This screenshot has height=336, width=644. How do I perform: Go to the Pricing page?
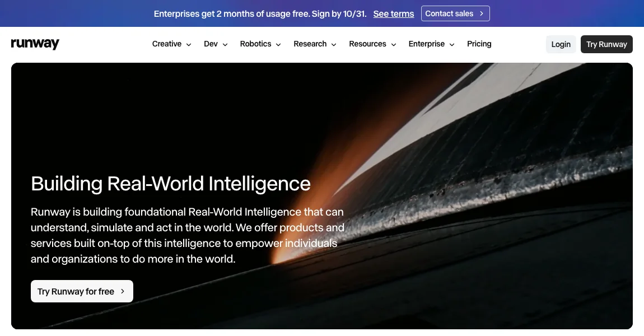(x=479, y=44)
